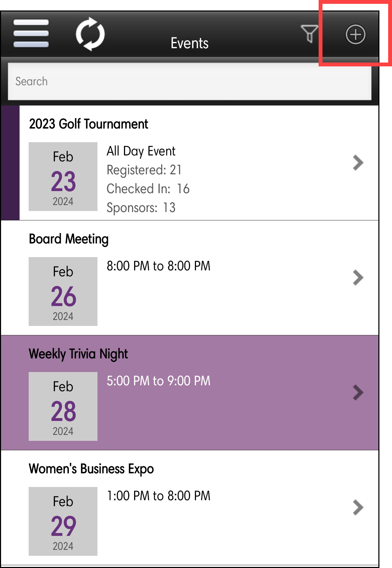The height and width of the screenshot is (568, 392).
Task: Tap the refresh sync icon
Action: 90,34
